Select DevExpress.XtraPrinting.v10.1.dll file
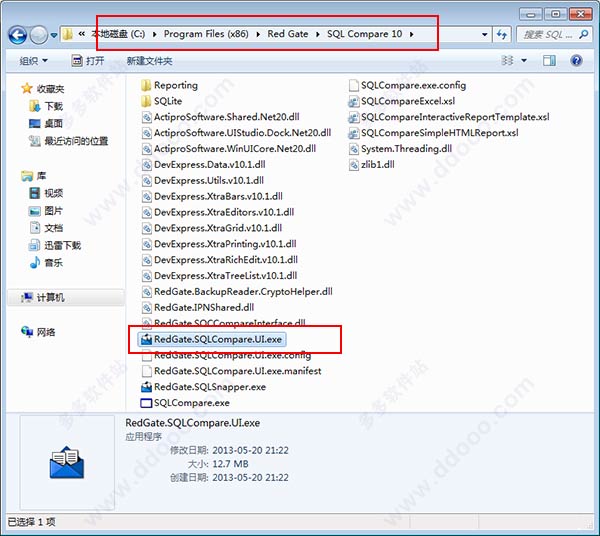The image size is (600, 536). click(219, 244)
